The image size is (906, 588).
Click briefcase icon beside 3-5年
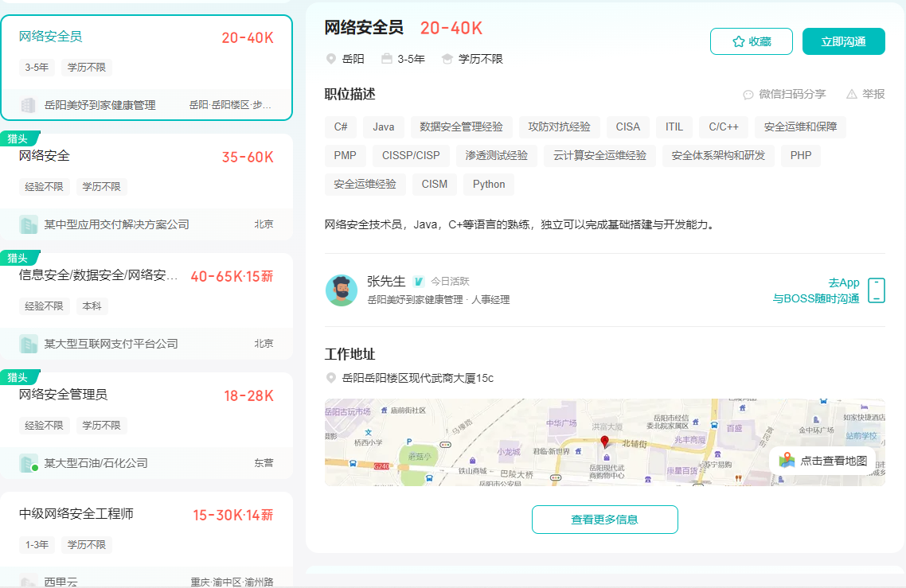tap(387, 59)
